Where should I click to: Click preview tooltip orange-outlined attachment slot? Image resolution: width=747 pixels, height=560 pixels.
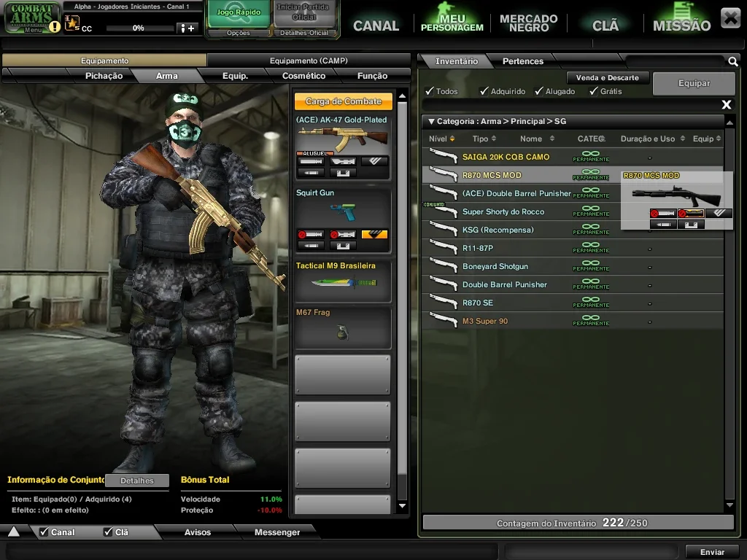691,214
